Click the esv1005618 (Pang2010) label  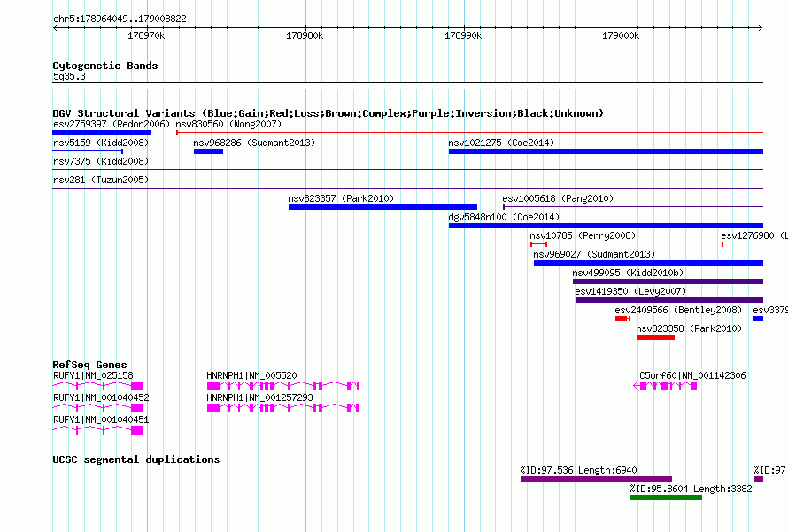click(x=558, y=198)
